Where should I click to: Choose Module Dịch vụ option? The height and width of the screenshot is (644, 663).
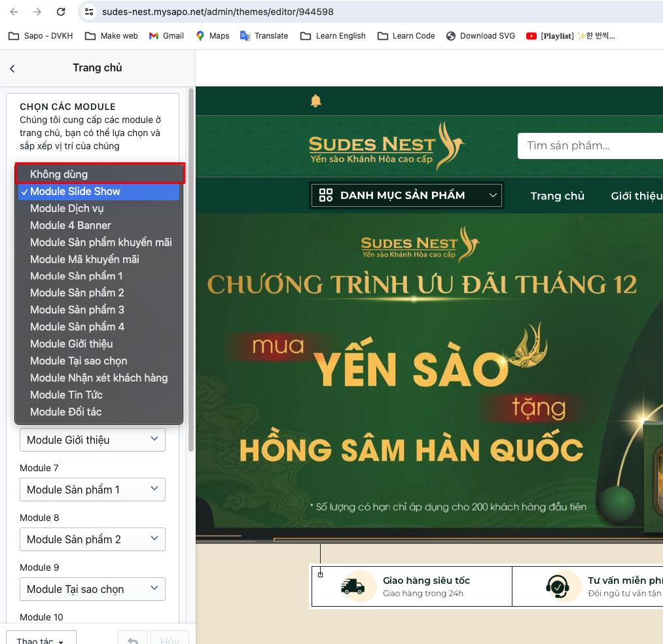tap(99, 208)
